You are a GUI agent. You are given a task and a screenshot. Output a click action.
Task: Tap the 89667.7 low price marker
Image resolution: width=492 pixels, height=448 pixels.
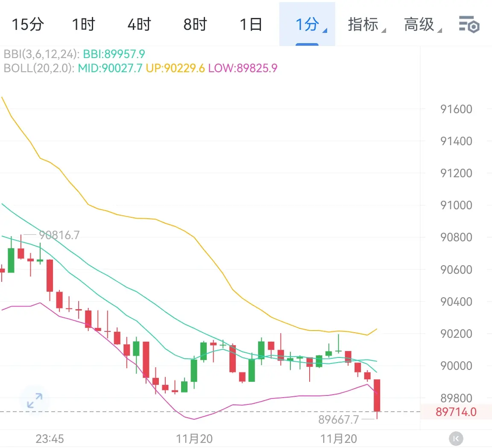click(338, 419)
